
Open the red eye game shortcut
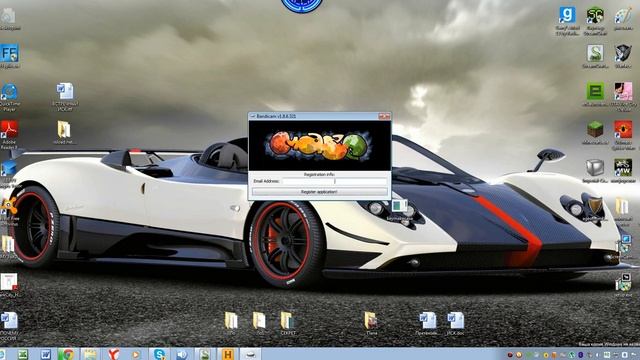point(623,129)
